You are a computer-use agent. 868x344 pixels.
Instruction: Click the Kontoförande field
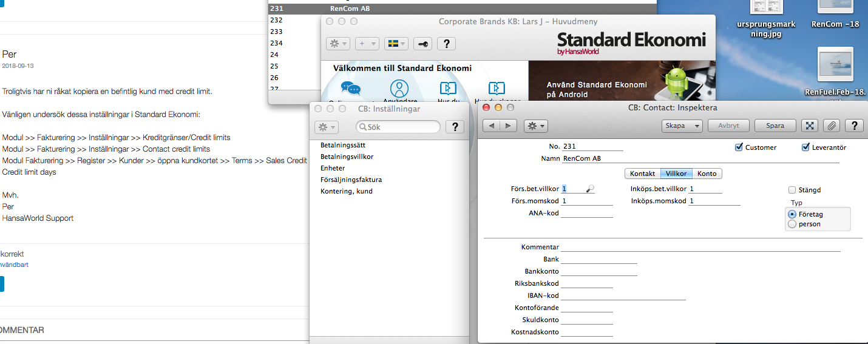pyautogui.click(x=587, y=308)
